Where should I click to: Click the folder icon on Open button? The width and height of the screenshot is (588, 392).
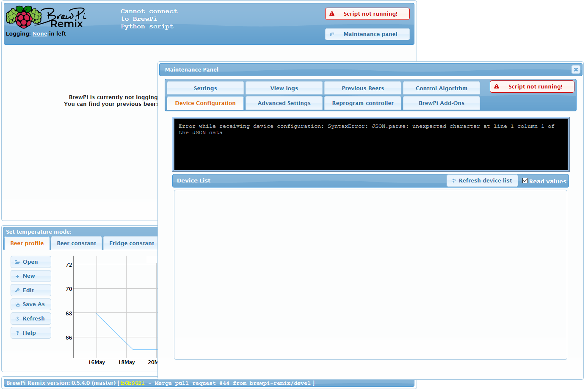pyautogui.click(x=17, y=262)
